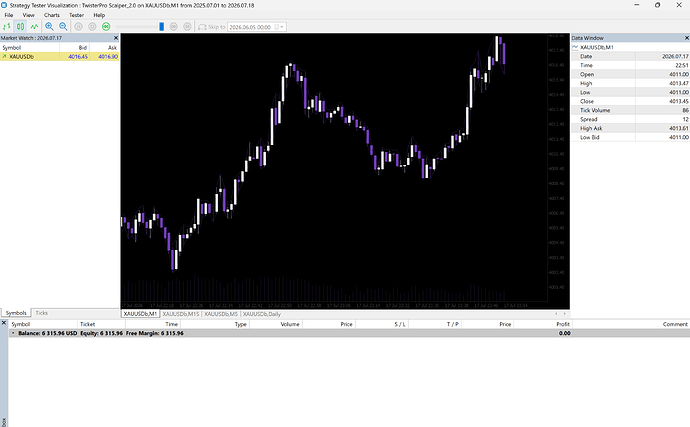
Task: Adjust the visualization speed slider
Action: coord(161,27)
